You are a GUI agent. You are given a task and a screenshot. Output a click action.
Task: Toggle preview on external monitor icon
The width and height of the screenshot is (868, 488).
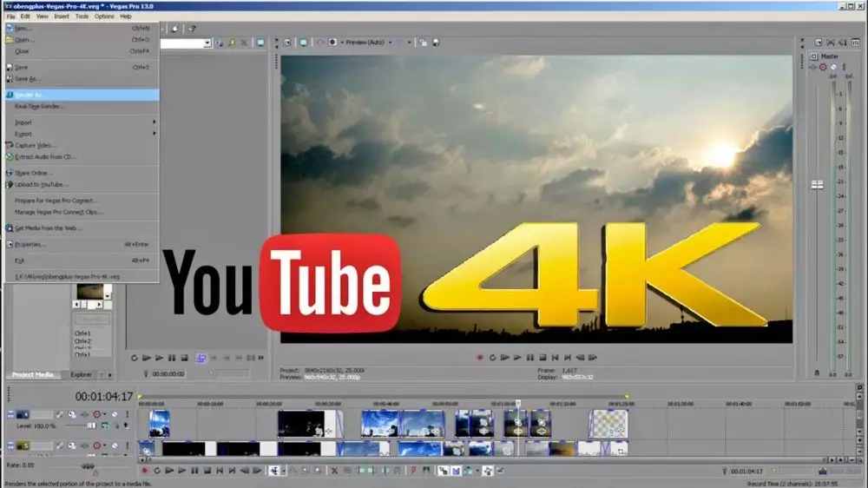[303, 43]
